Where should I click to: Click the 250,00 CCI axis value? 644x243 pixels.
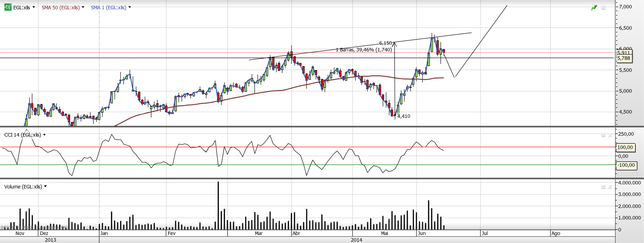[626, 134]
